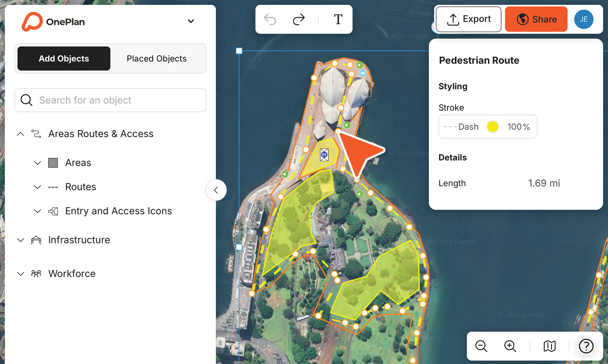Click the OnePlan logo
The width and height of the screenshot is (608, 364).
(53, 22)
